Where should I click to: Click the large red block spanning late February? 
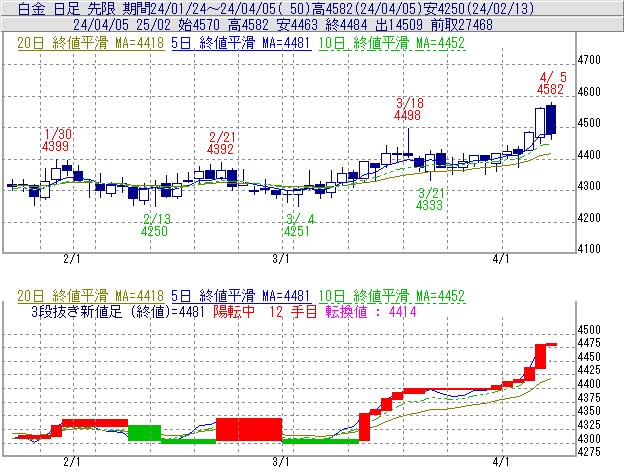coord(249,430)
